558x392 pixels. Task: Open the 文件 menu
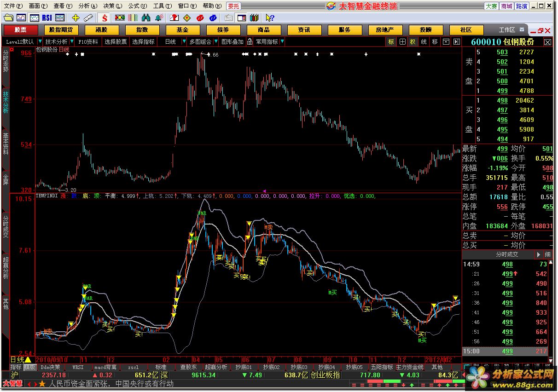(x=12, y=6)
